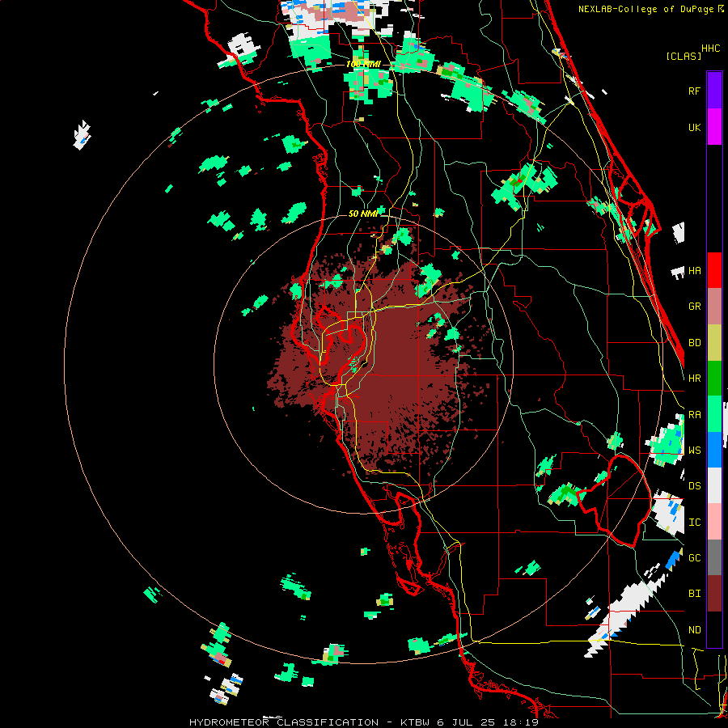The image size is (728, 728).
Task: Click the 50 NMI range ring label
Action: (x=363, y=214)
